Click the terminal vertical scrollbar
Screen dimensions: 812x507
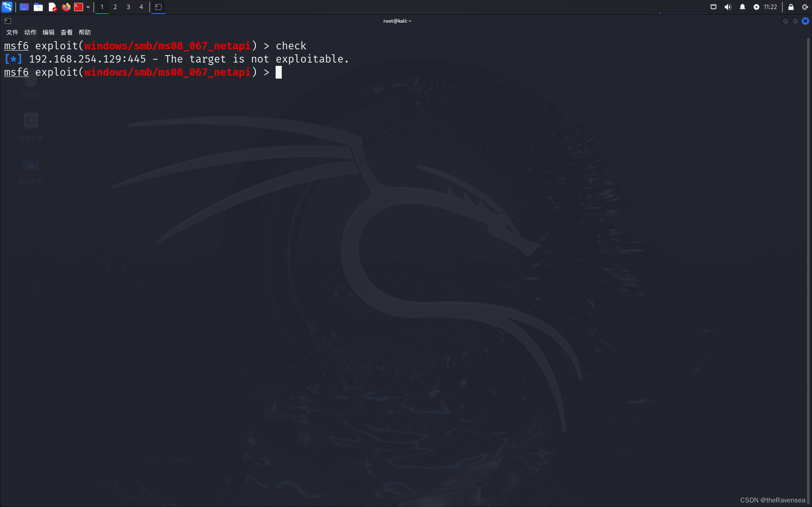tap(808, 272)
